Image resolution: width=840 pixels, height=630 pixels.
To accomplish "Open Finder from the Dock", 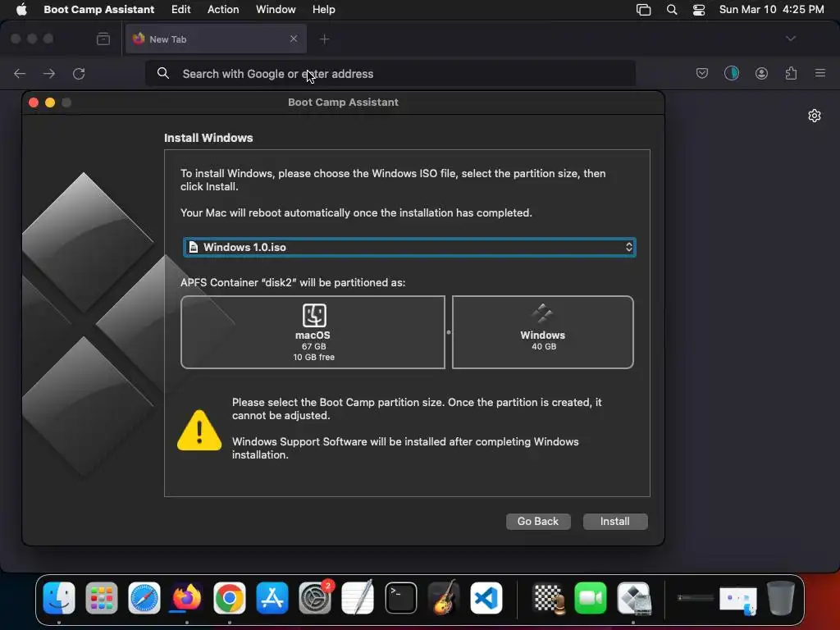I will click(59, 598).
